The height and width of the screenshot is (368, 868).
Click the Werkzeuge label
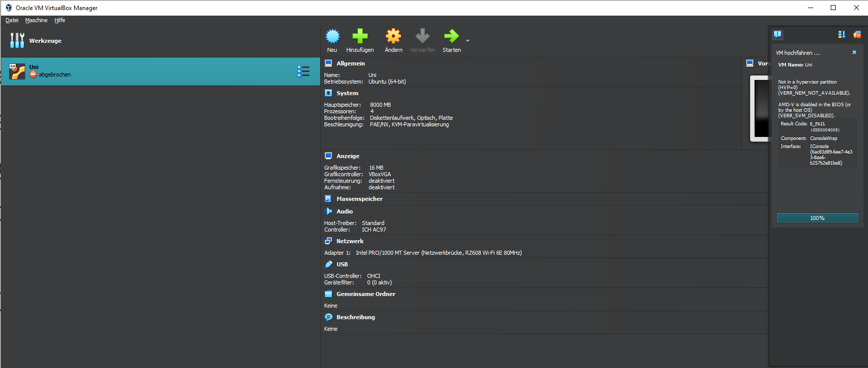(x=45, y=41)
